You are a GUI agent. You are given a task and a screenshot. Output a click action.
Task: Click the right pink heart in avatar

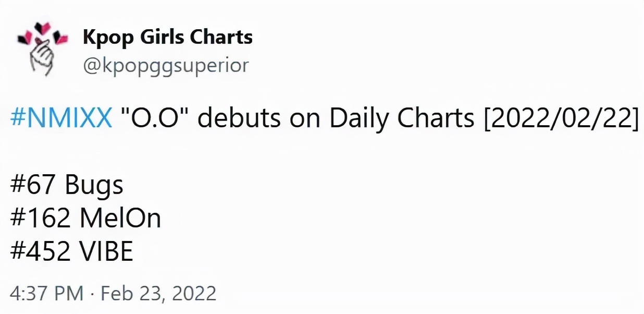(61, 39)
